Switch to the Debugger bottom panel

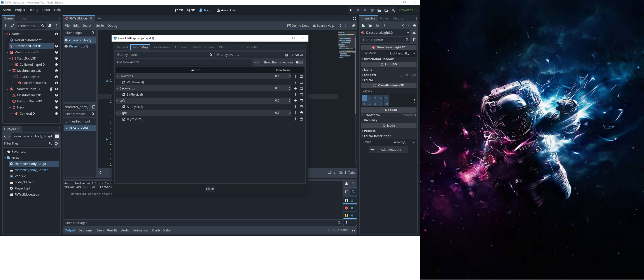(86, 231)
